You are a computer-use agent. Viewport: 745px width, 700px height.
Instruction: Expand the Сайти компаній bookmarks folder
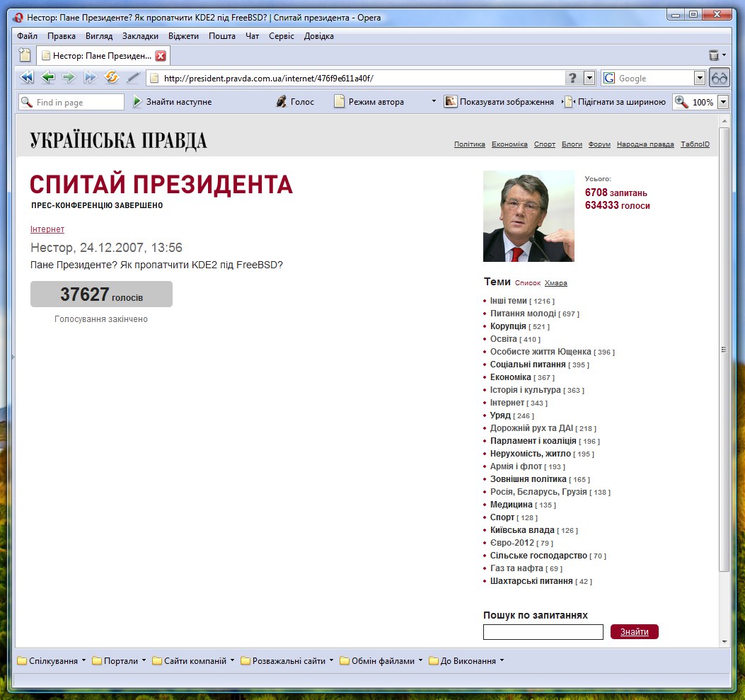click(193, 660)
